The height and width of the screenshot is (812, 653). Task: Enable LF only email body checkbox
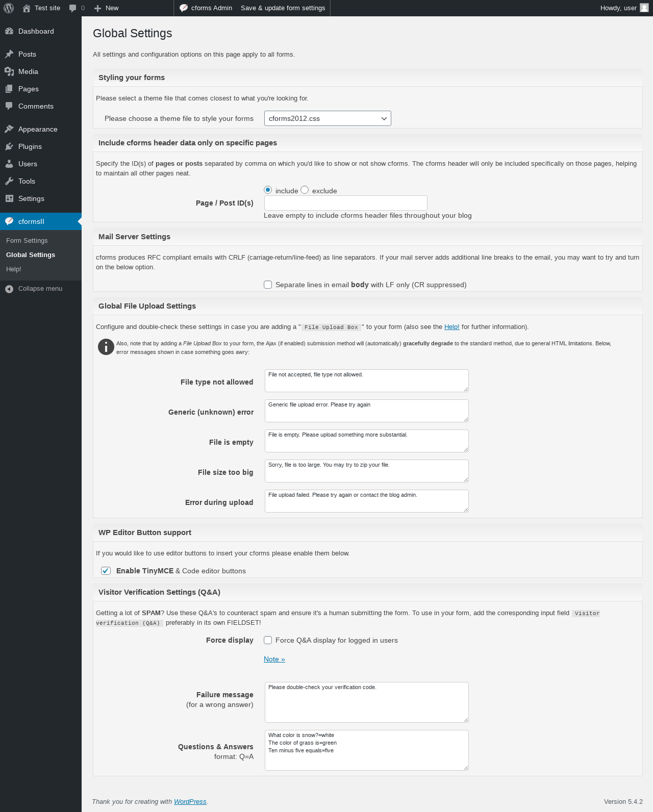pyautogui.click(x=268, y=285)
